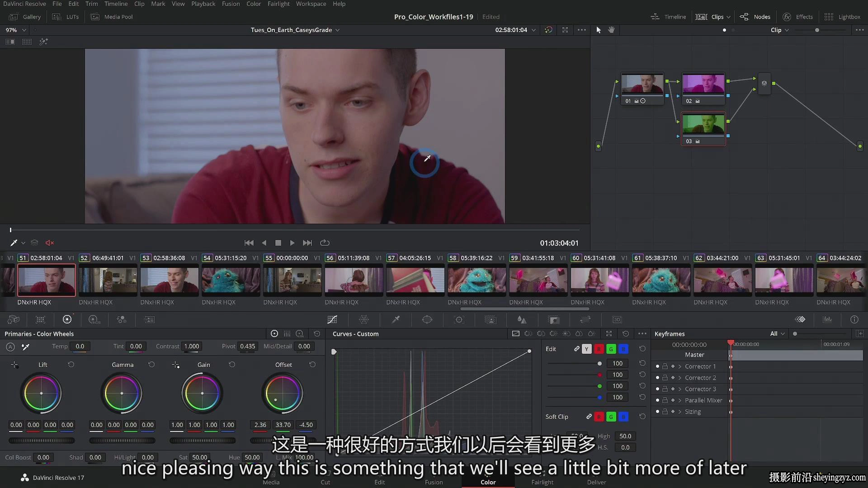Show the Keyframes panel icon
Viewport: 868px width, 488px height.
click(x=800, y=319)
